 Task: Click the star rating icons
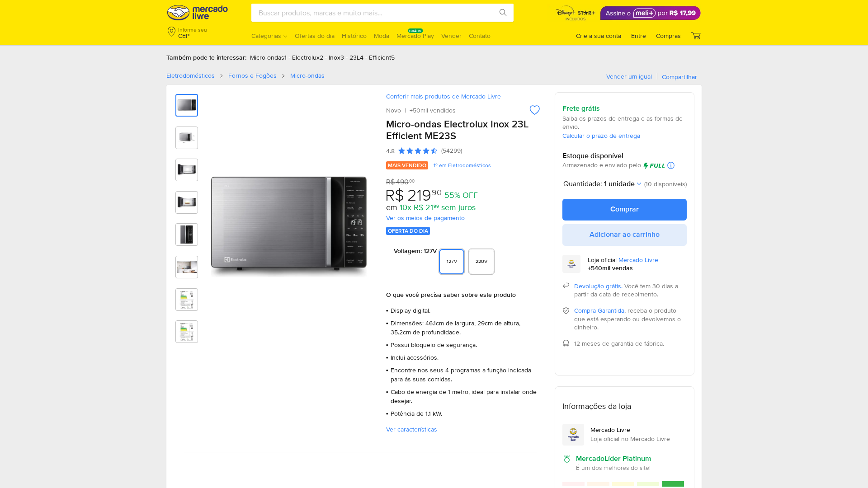tap(418, 151)
